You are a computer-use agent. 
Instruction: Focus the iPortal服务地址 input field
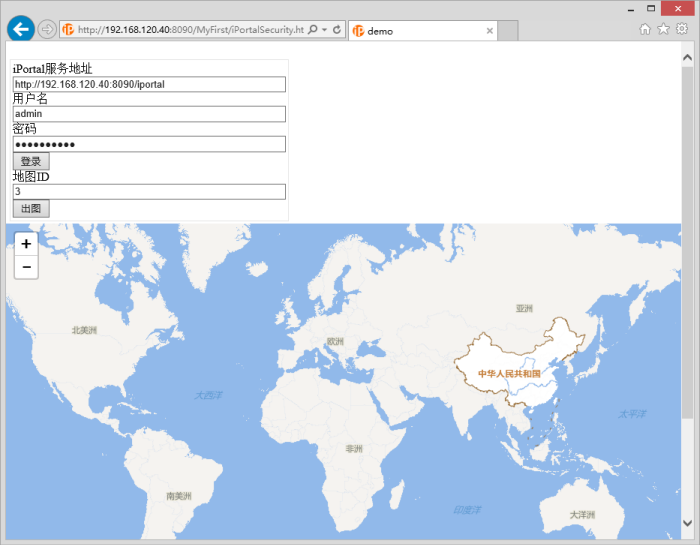(149, 84)
